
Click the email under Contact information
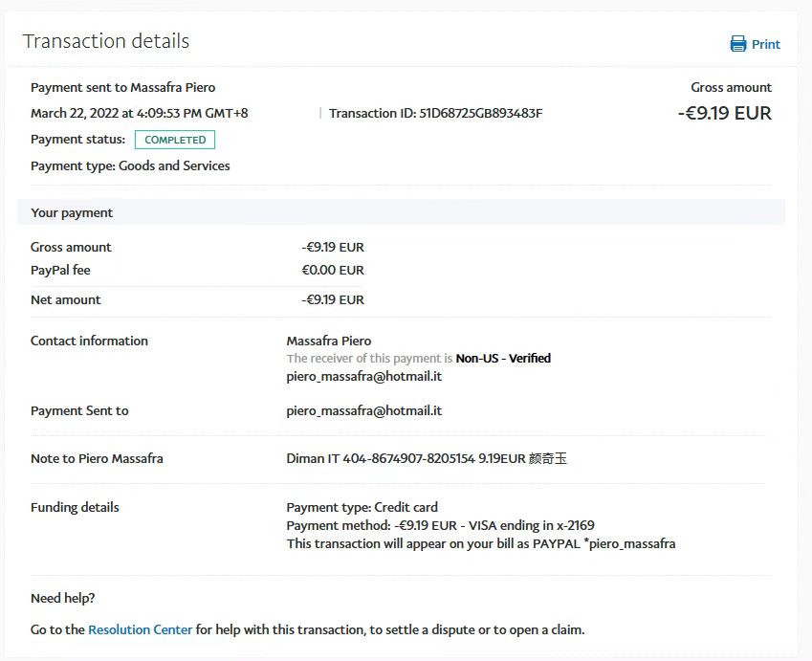point(363,376)
